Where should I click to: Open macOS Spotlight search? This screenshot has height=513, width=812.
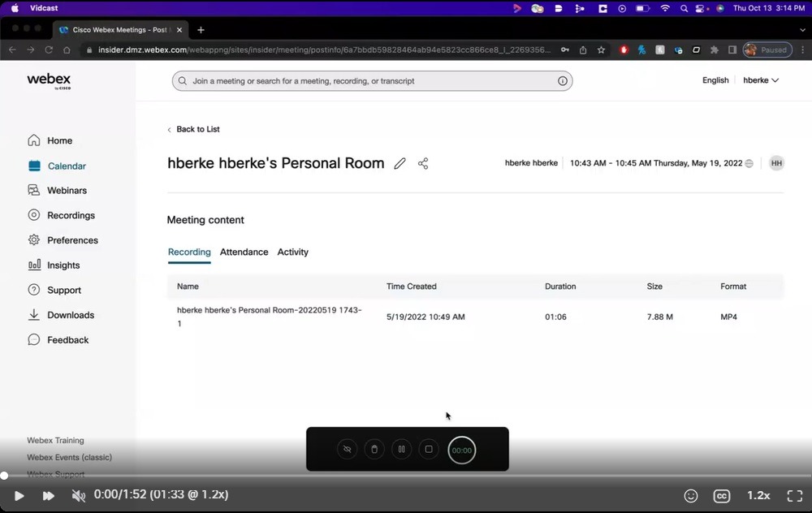[x=684, y=8]
